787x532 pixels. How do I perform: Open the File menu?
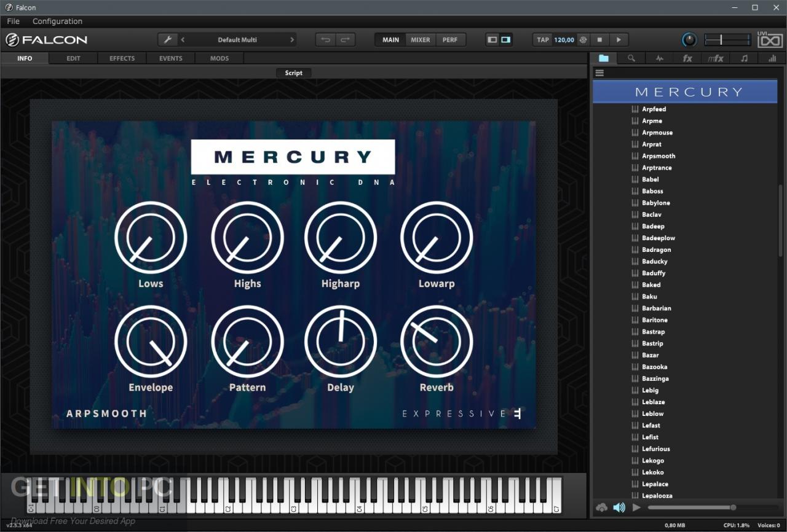pos(14,22)
